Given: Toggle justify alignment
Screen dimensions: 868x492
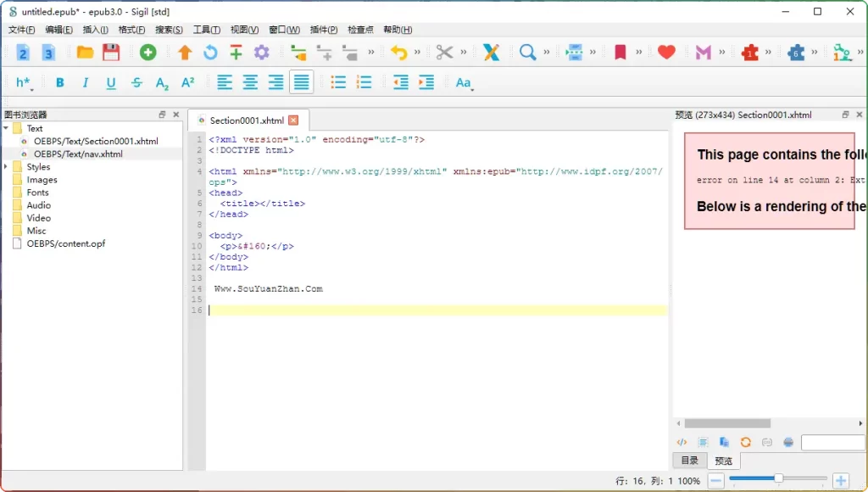Looking at the screenshot, I should point(301,82).
